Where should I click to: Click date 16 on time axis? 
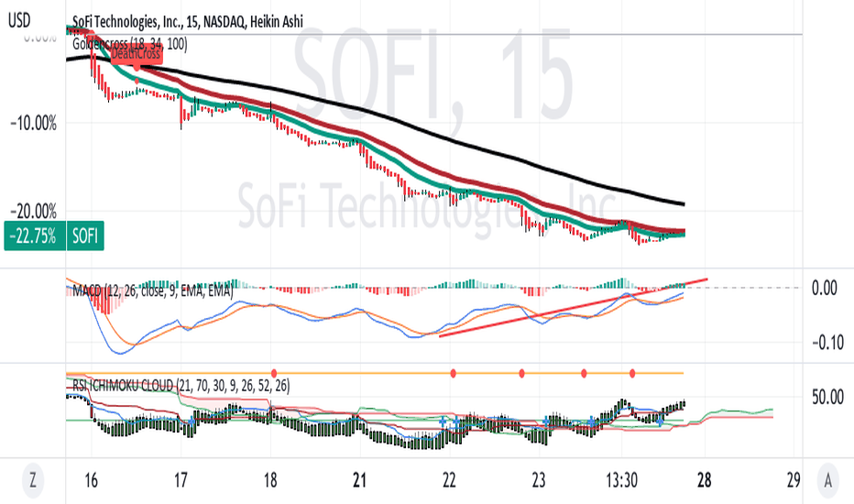coord(91,480)
